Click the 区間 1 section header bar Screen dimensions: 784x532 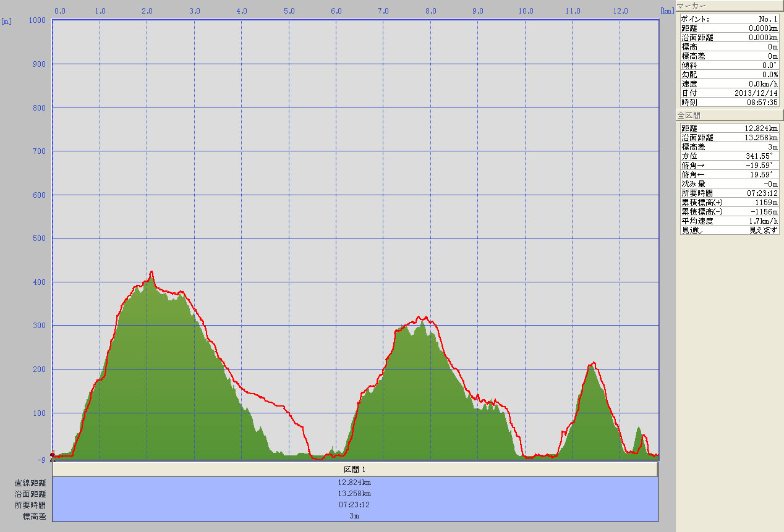coord(355,470)
